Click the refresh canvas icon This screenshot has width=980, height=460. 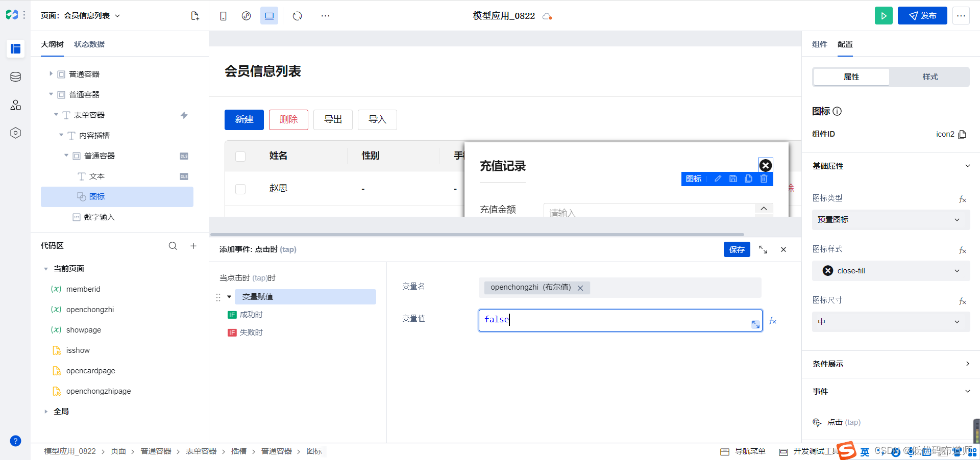tap(297, 16)
